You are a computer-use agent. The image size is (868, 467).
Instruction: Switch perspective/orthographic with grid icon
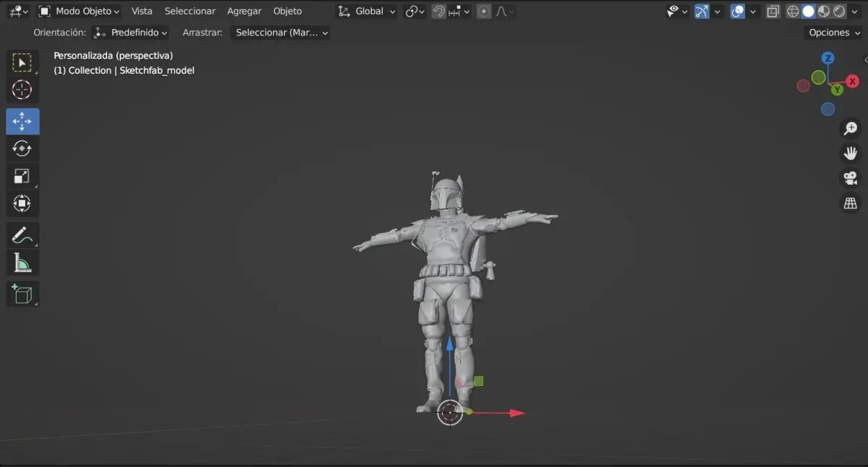(850, 203)
